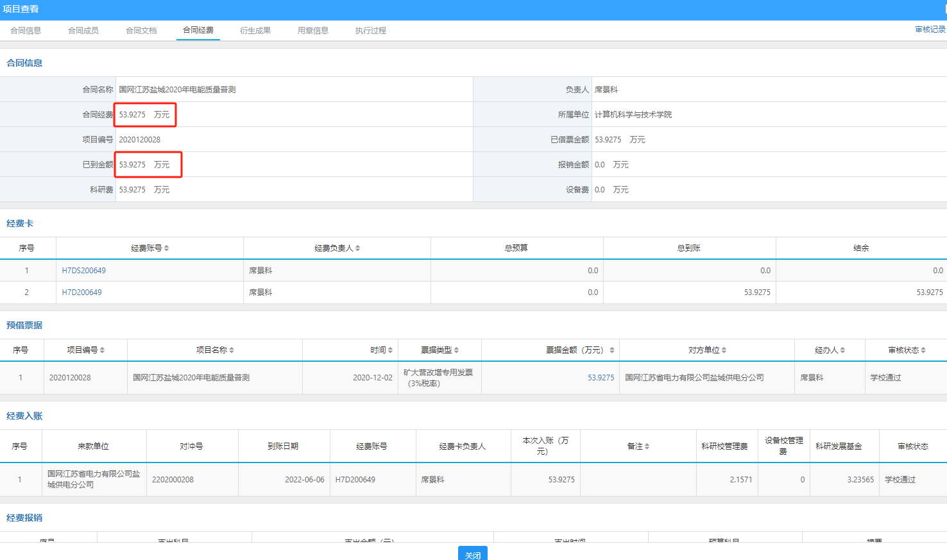Click invoice amount 53.9275 in 预借票据 row

(601, 378)
